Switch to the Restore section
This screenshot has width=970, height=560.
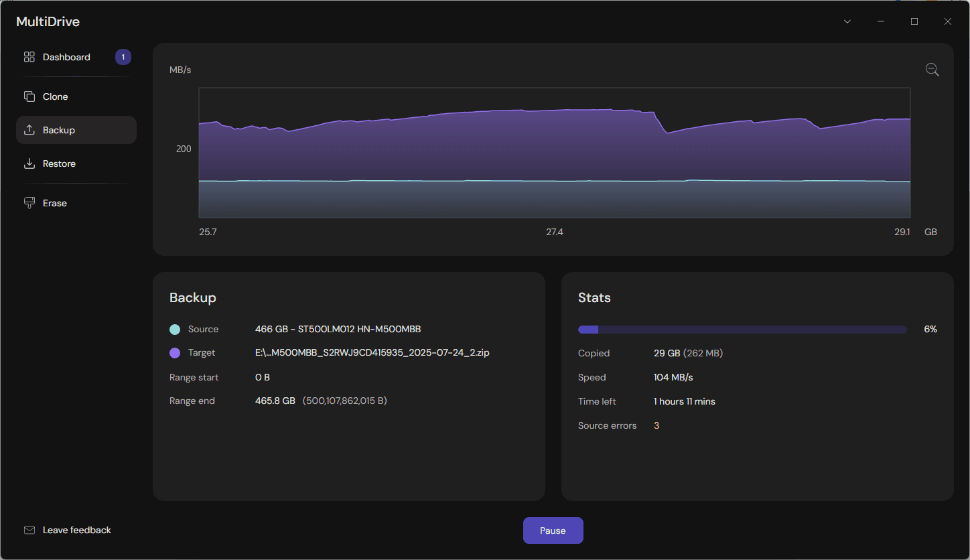(x=59, y=163)
